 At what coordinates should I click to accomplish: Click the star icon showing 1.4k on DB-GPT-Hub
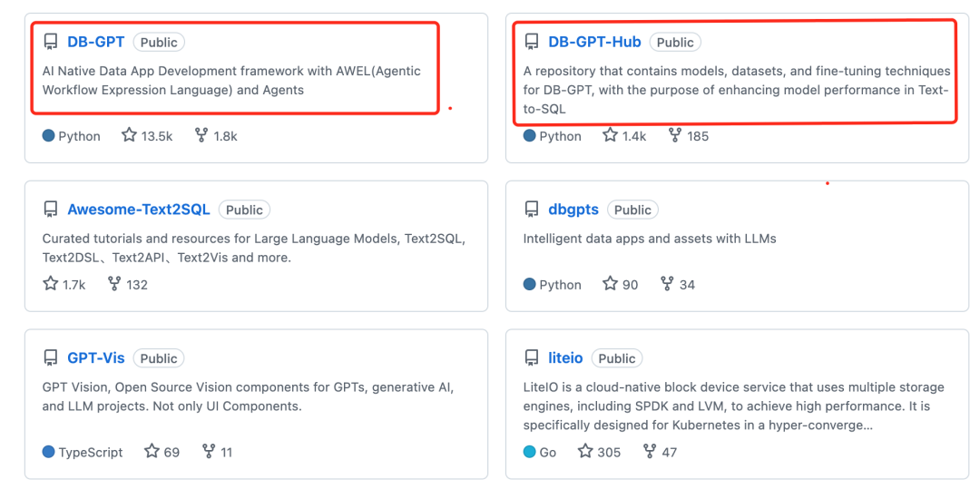[x=610, y=135]
